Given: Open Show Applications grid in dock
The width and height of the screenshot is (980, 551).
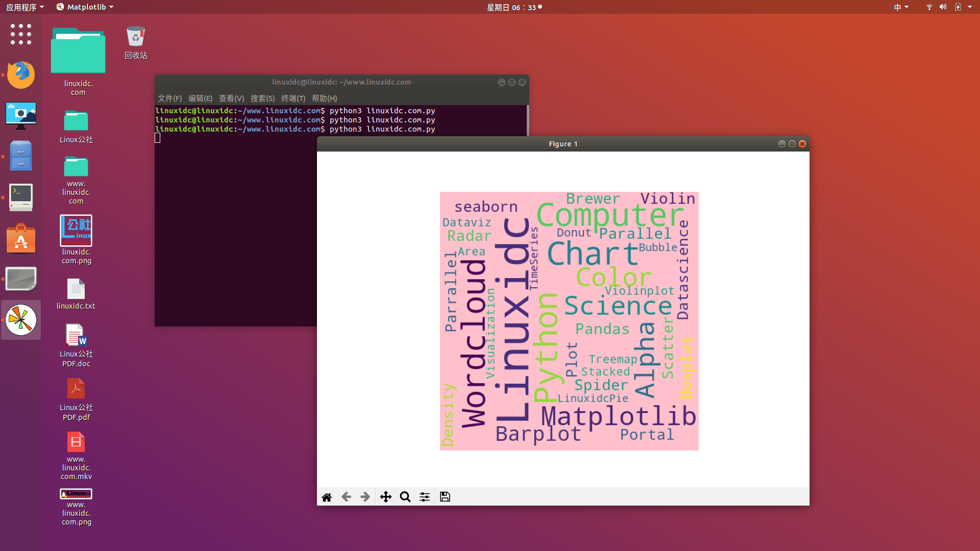Looking at the screenshot, I should point(21,34).
